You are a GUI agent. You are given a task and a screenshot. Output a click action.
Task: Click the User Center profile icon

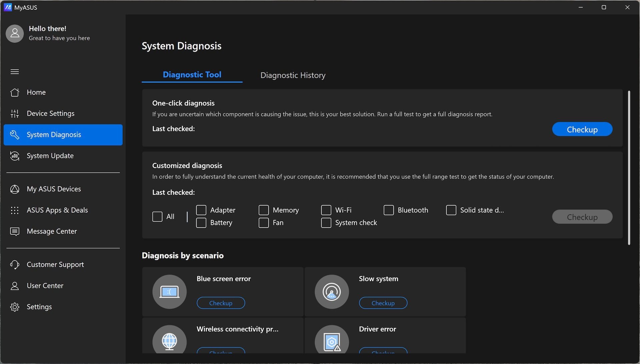click(15, 286)
